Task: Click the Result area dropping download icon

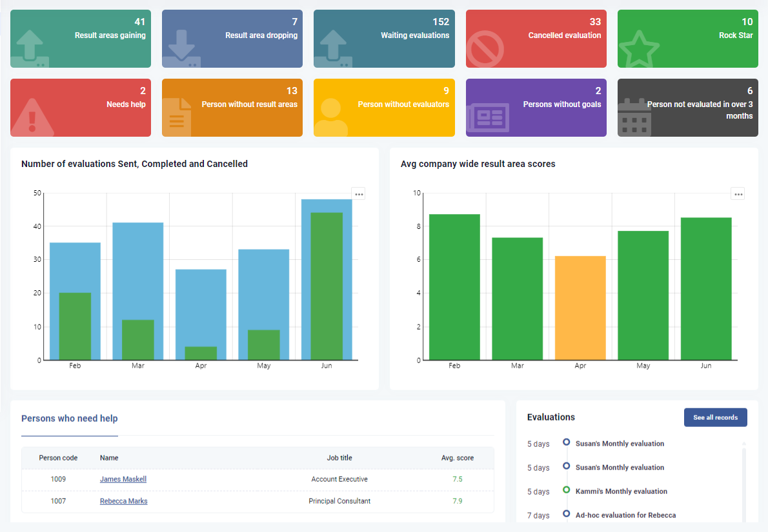Action: point(181,49)
